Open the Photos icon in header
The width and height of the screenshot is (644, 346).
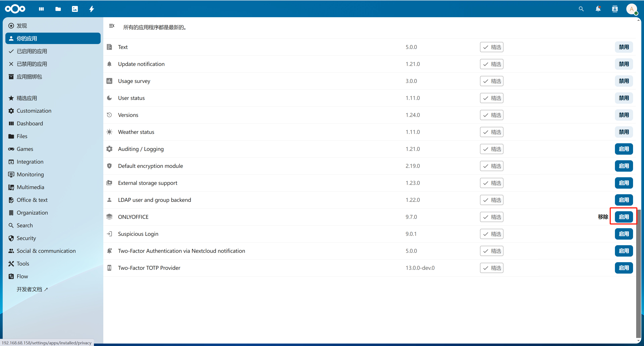point(75,9)
